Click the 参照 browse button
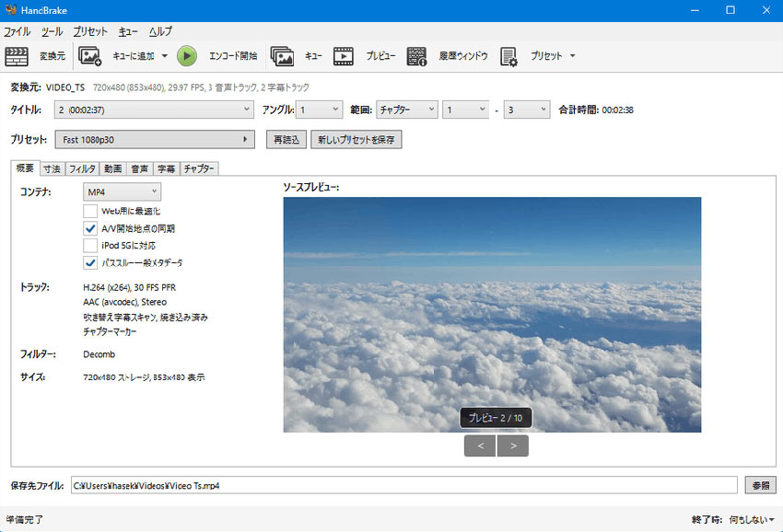783x532 pixels. pos(759,485)
